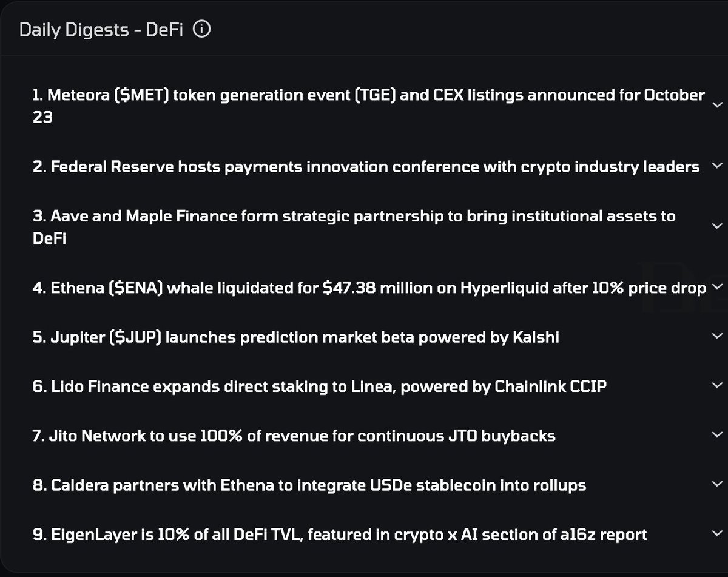Expand the Meteora TGE digest chevron
The height and width of the screenshot is (577, 728).
tap(717, 106)
